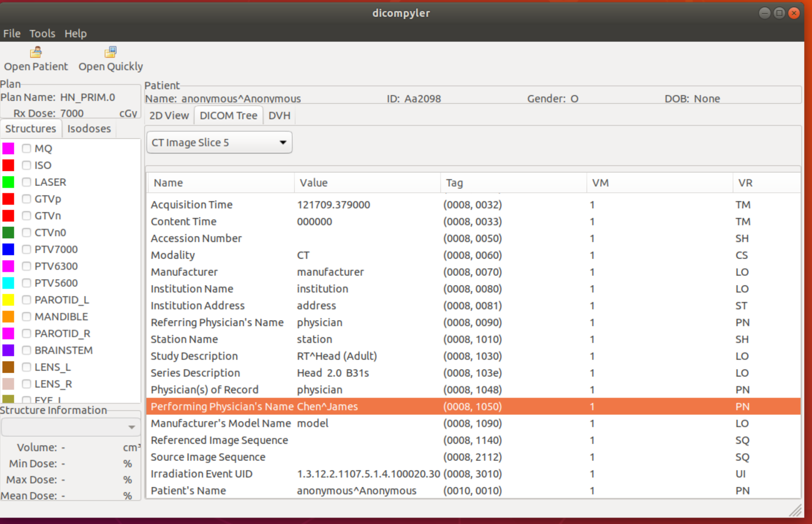Enable the BRAINSTEM checkbox

27,350
